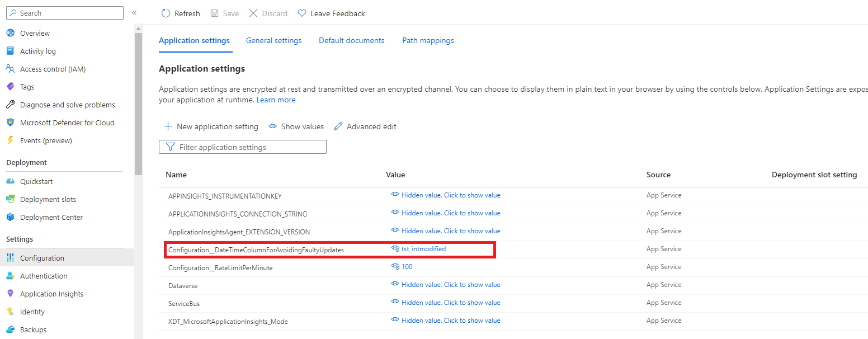Reveal APPINSIGHTS_INSTRUMENTATIONKEY value eye icon
Screen dimensions: 868x339
point(395,195)
